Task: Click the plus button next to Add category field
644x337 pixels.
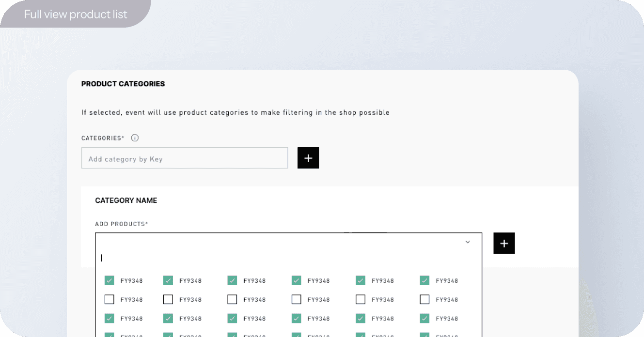Action: [308, 158]
